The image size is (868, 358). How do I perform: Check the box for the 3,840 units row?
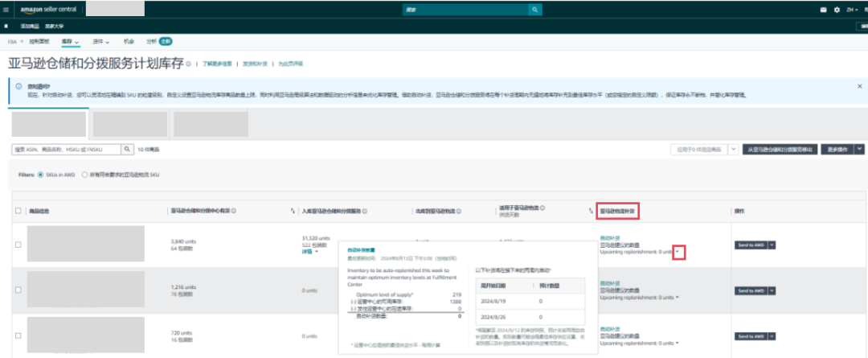point(18,245)
